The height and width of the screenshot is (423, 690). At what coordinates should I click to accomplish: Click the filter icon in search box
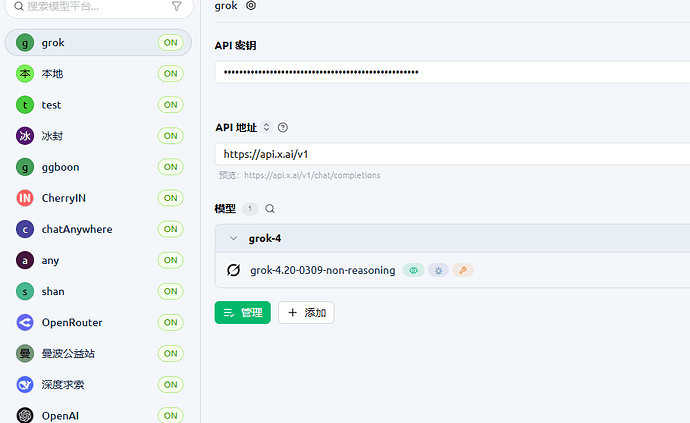coord(176,6)
